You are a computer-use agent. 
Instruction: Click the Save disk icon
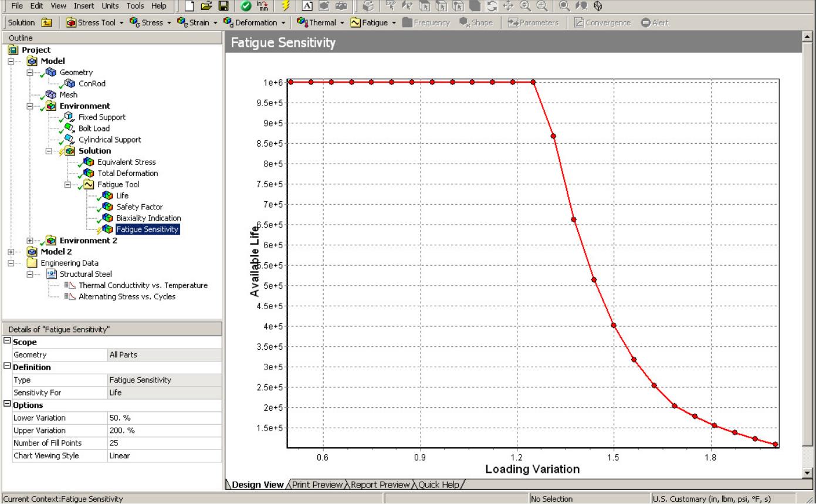pyautogui.click(x=224, y=6)
